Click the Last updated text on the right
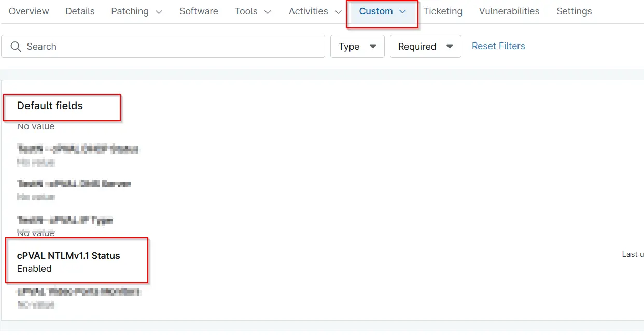644x335 pixels. tap(632, 254)
